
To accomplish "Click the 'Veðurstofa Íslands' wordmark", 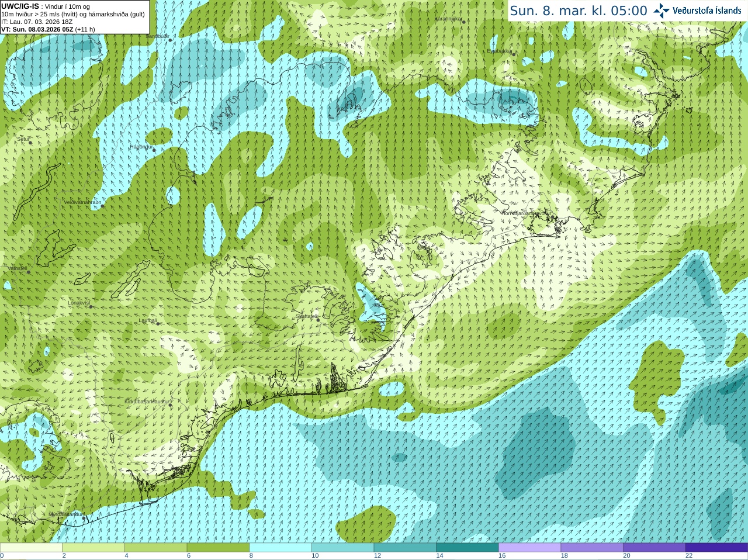I will [707, 11].
